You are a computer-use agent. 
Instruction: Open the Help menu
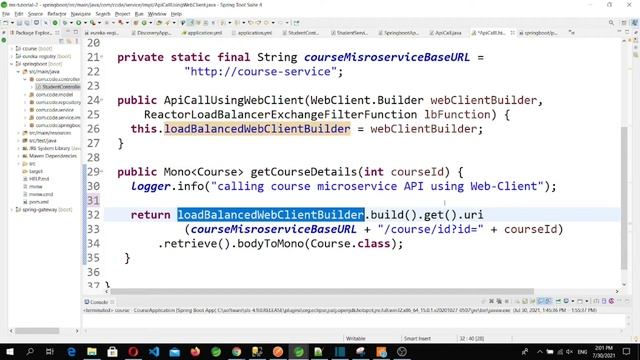tap(176, 14)
